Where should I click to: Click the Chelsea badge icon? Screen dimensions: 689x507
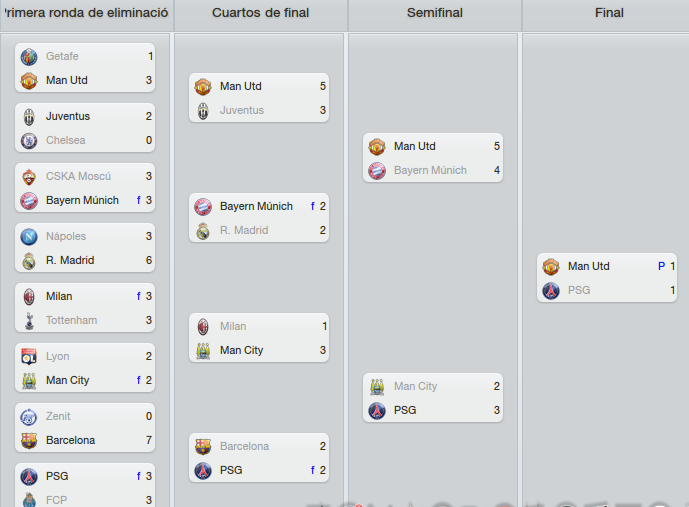click(x=29, y=141)
